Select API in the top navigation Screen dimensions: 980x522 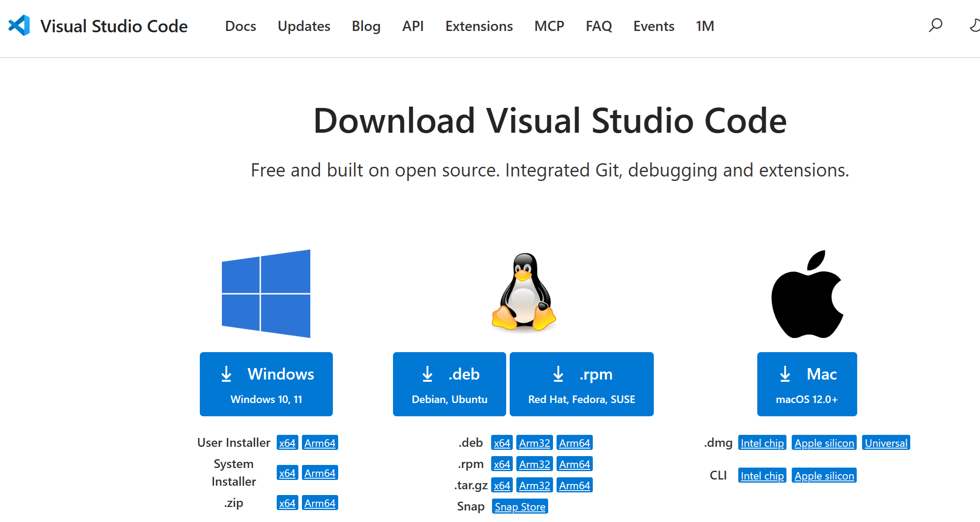point(413,26)
